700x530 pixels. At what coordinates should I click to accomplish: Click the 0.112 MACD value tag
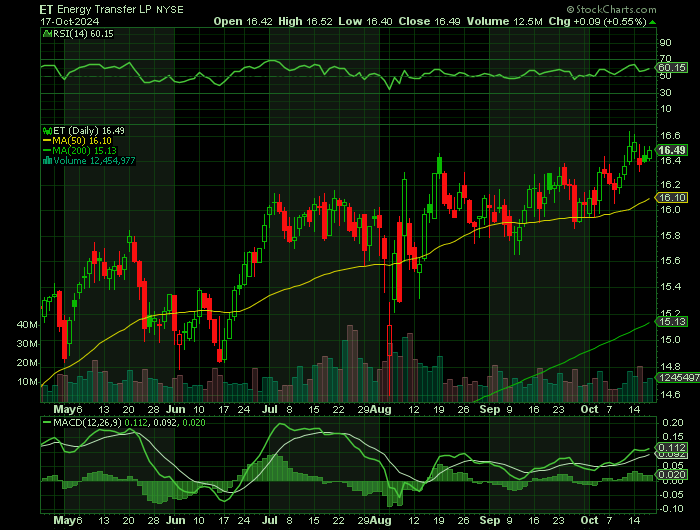672,448
